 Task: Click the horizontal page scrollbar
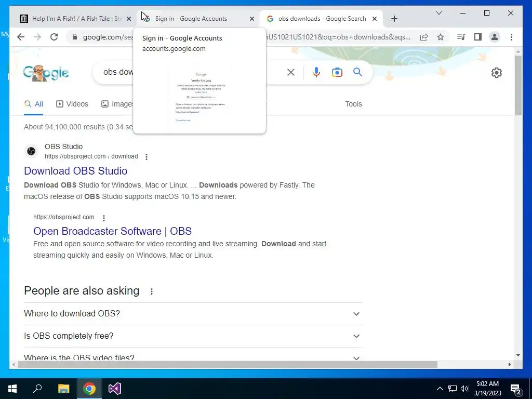pos(228,364)
